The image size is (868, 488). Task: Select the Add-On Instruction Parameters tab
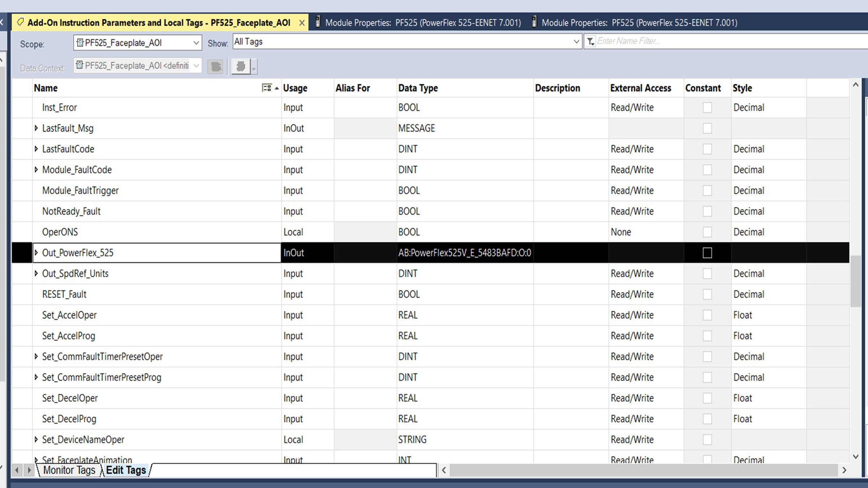[159, 23]
